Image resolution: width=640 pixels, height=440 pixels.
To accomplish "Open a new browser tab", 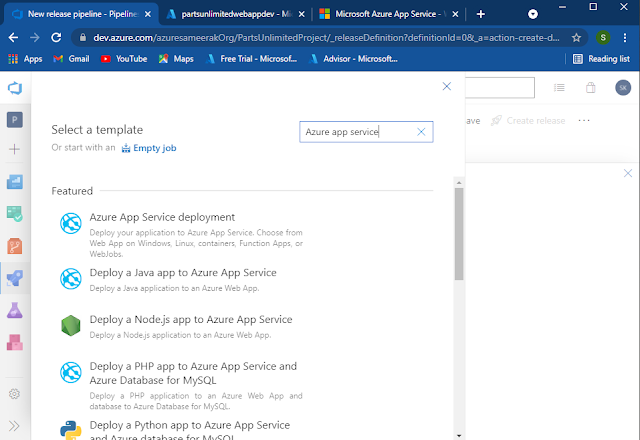I will tap(481, 14).
